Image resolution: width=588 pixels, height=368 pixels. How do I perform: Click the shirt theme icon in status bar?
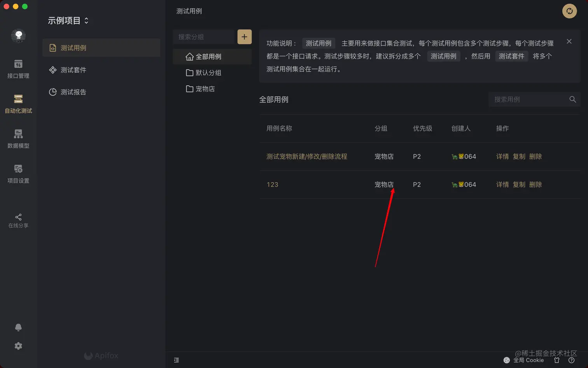[x=557, y=360]
